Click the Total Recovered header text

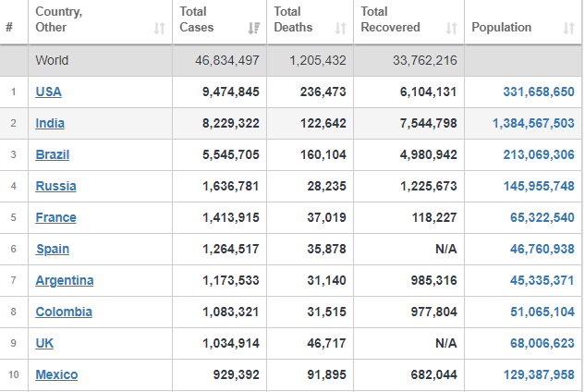pos(390,19)
